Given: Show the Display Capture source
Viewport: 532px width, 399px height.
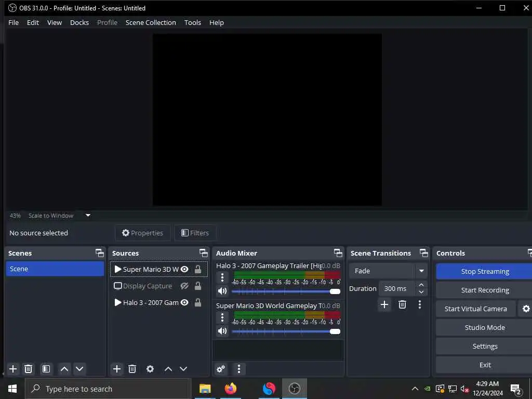Looking at the screenshot, I should coord(184,286).
